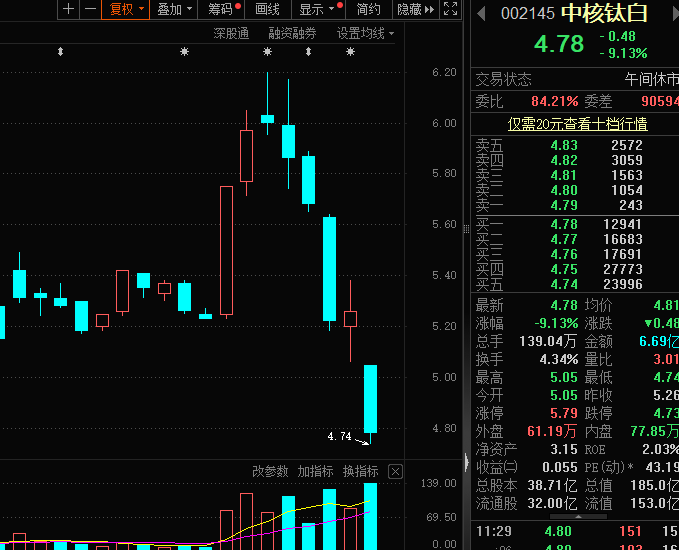Select 买五 price 4.74
Viewport: 679px width, 550px height.
pyautogui.click(x=564, y=284)
